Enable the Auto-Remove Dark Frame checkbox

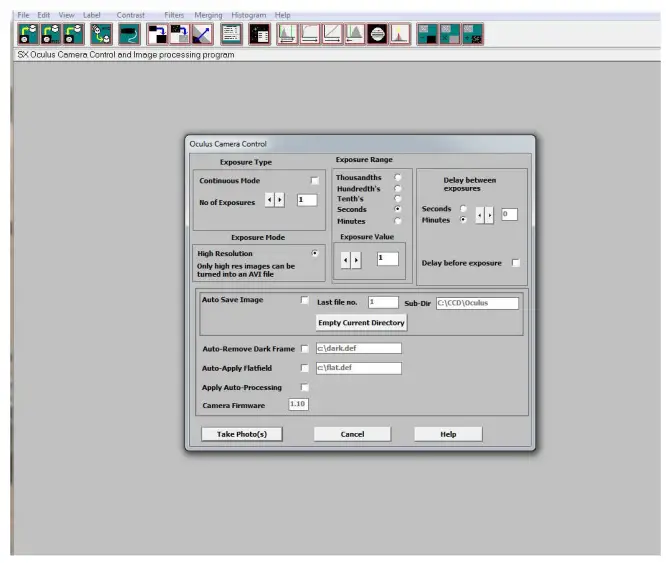point(305,349)
